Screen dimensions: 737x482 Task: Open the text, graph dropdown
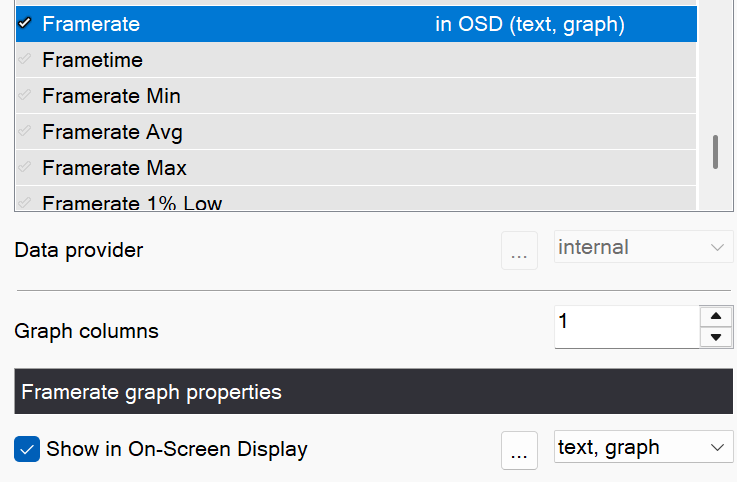(643, 448)
